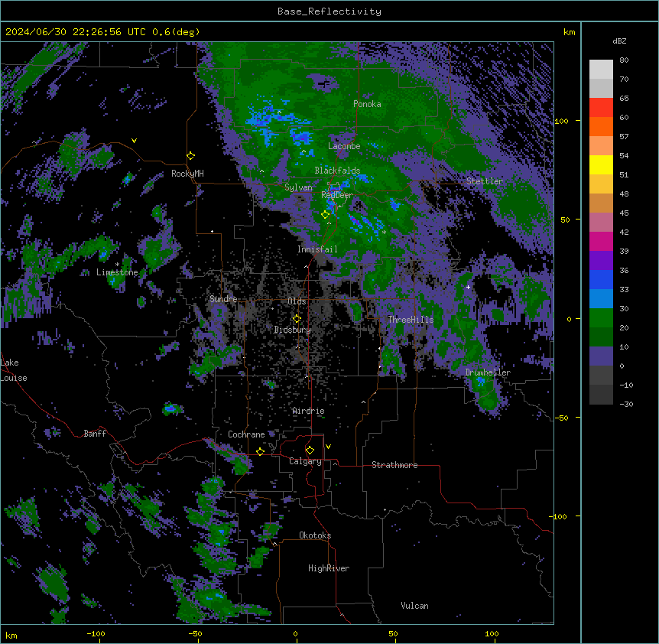
Task: Click the Cochrane town label
Action: 246,434
